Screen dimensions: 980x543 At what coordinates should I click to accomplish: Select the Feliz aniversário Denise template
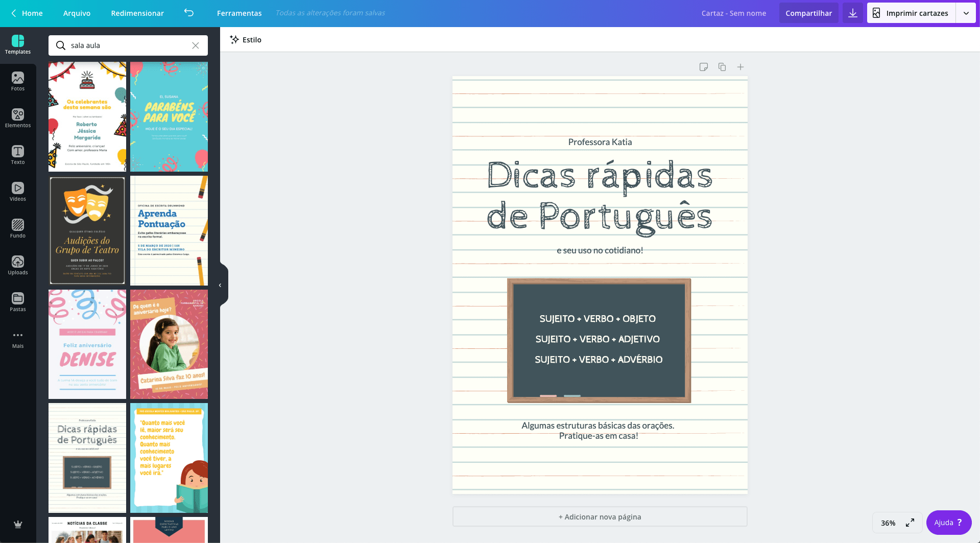pos(87,344)
